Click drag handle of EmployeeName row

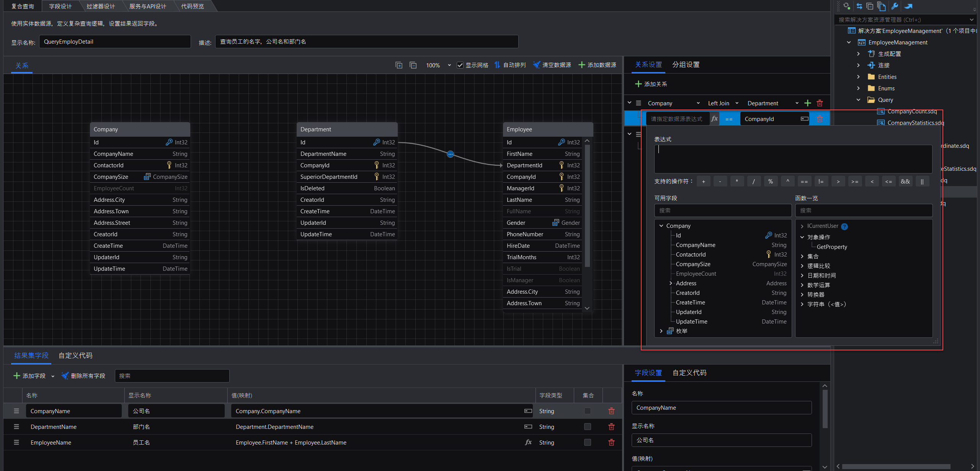click(16, 442)
